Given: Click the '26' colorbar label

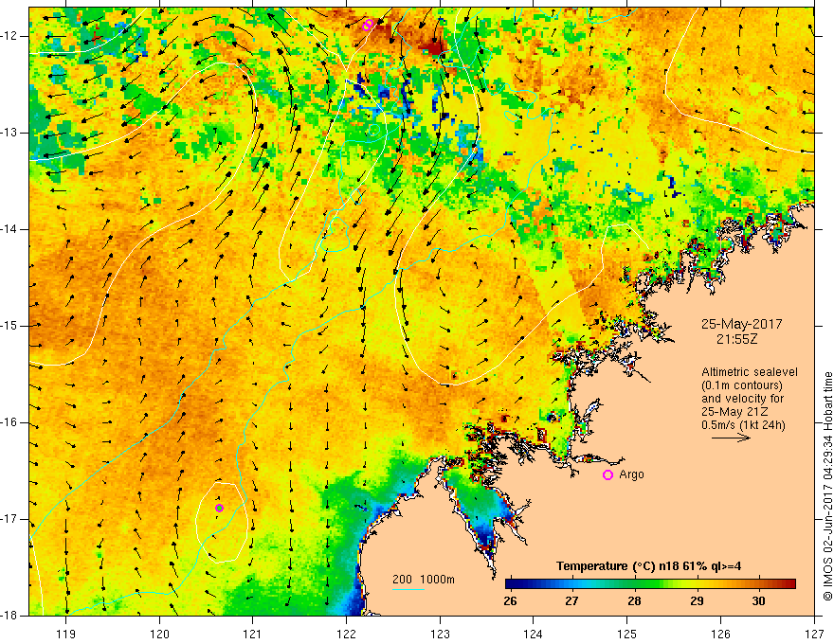Looking at the screenshot, I should pos(510,601).
